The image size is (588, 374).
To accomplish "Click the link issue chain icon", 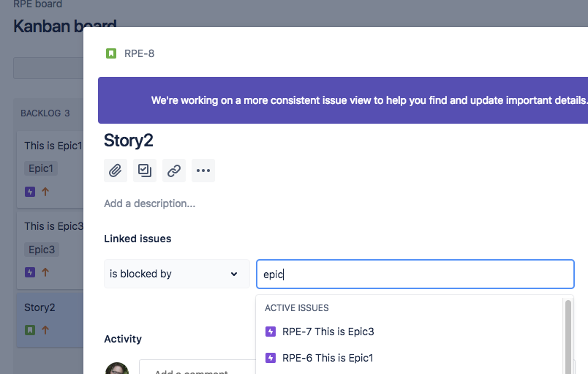I will tap(174, 171).
